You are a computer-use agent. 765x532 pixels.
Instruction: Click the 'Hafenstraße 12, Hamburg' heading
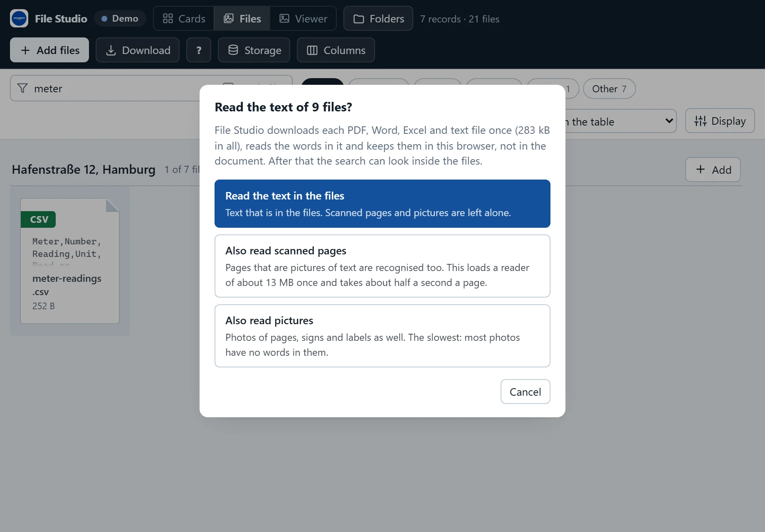coord(84,169)
